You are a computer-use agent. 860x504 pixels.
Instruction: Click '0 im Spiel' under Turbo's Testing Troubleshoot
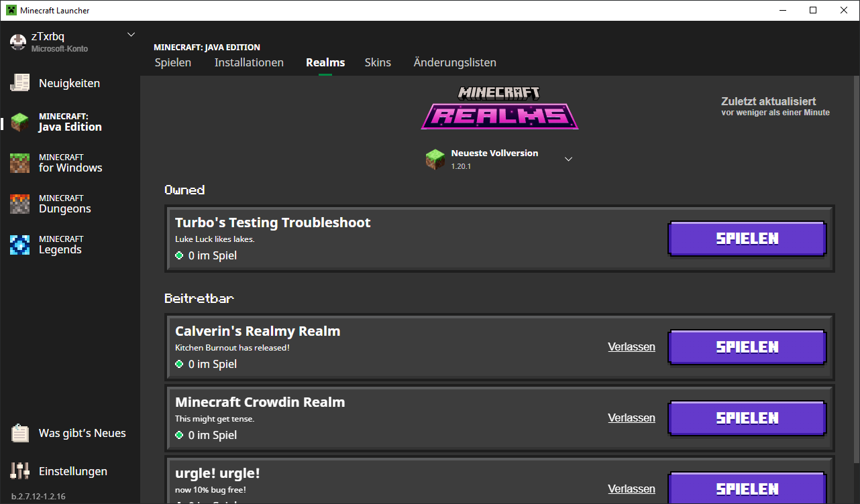(213, 255)
